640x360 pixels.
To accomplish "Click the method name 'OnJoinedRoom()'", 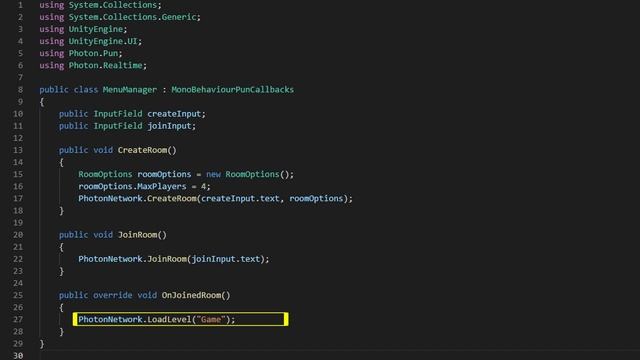I will point(196,296).
